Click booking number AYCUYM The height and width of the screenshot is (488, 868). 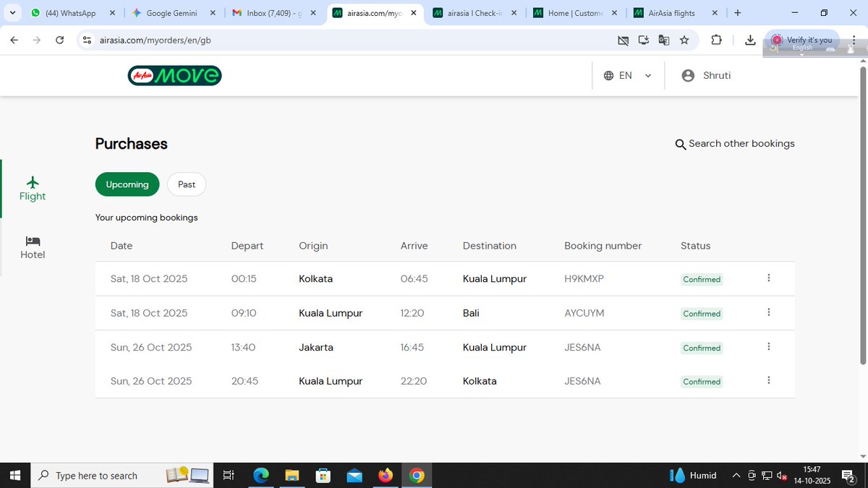click(x=584, y=313)
